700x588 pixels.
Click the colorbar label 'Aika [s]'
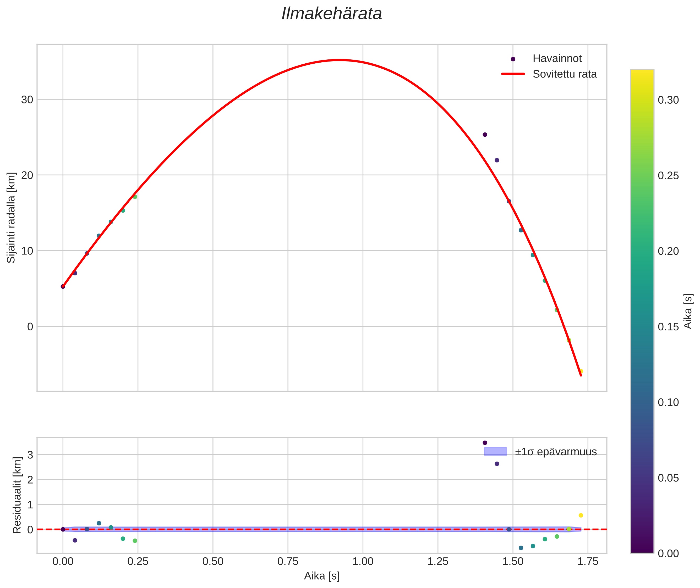[x=688, y=311]
